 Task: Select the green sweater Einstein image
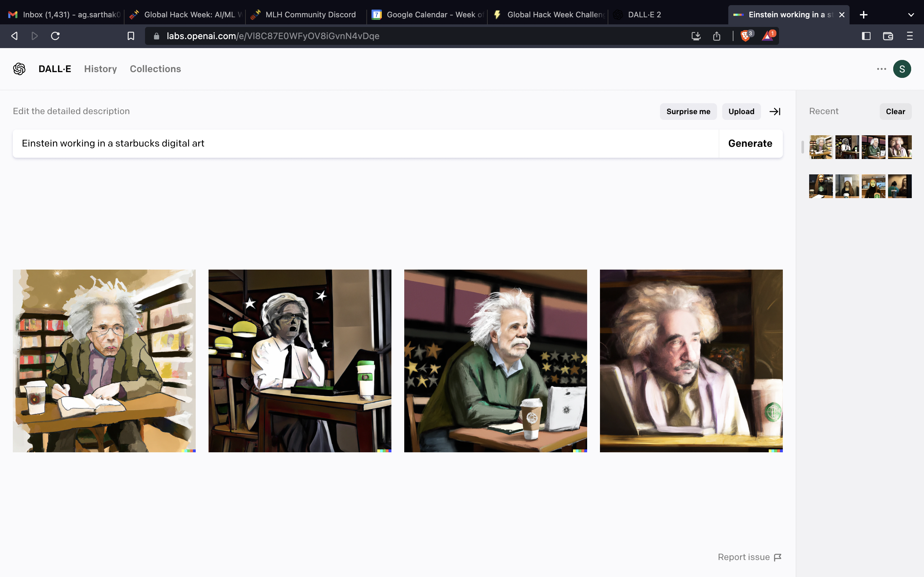[x=495, y=361]
